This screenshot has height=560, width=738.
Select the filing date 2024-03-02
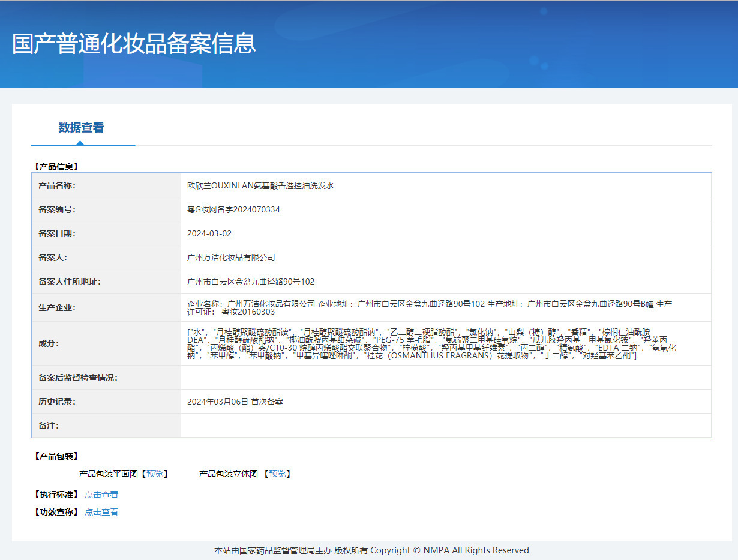pos(209,233)
